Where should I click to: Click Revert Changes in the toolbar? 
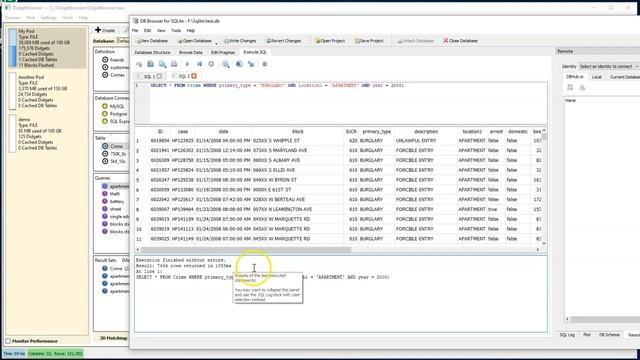[x=284, y=41]
